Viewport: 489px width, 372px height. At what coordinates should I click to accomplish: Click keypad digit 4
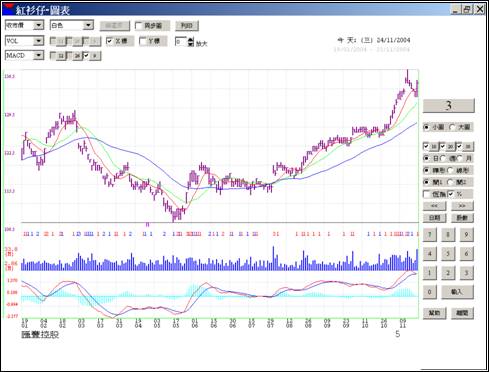[429, 254]
